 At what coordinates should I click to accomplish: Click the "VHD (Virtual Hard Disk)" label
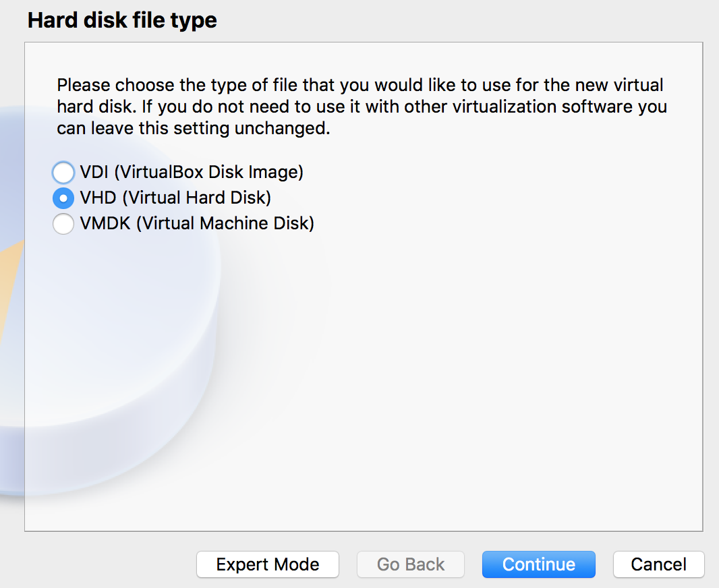click(x=175, y=198)
